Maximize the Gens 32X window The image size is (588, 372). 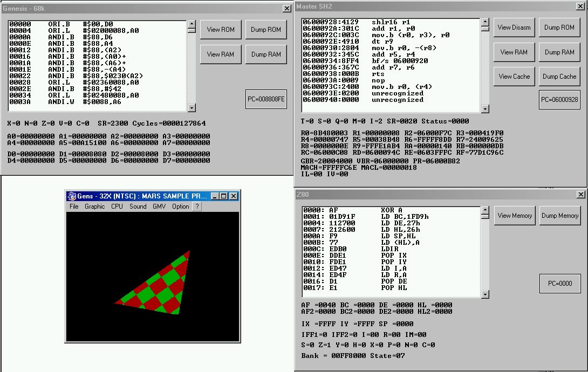[x=224, y=196]
